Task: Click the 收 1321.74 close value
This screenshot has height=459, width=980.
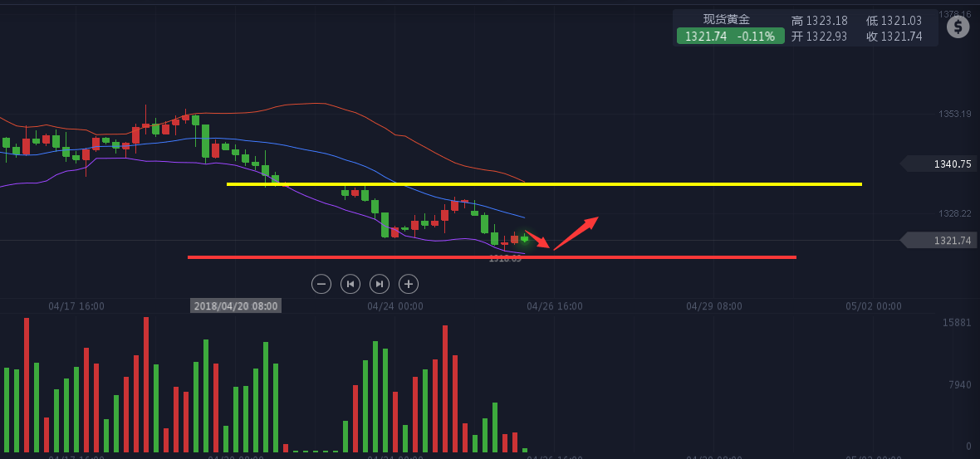Action: [x=894, y=37]
